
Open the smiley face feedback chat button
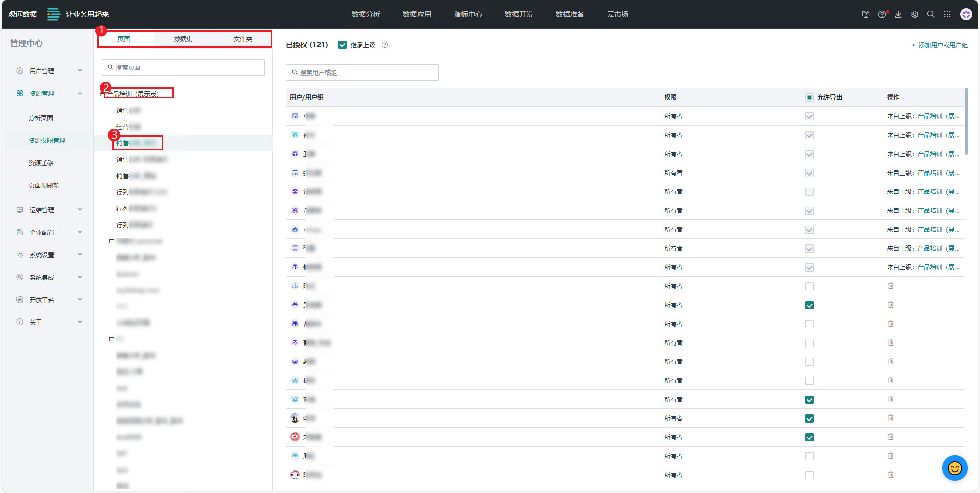[954, 468]
